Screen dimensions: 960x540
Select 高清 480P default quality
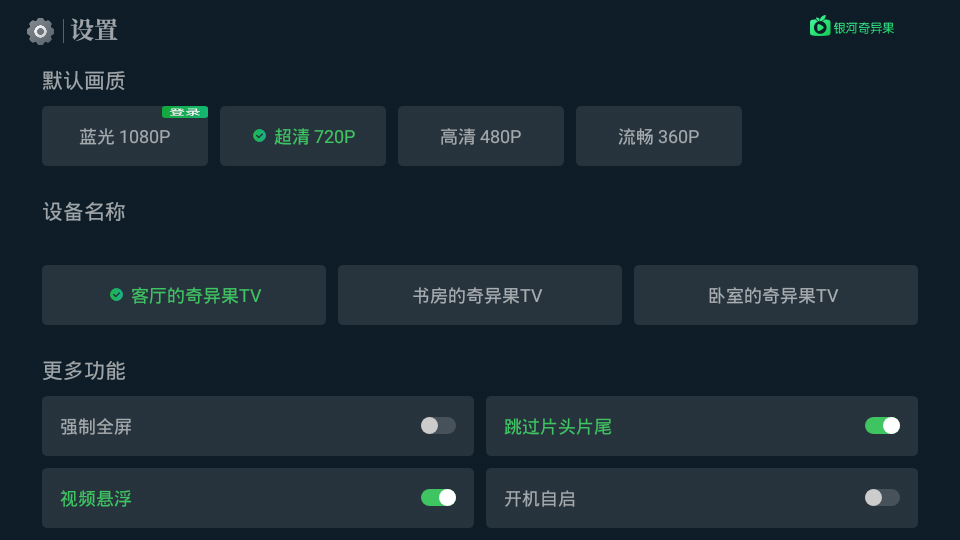481,137
